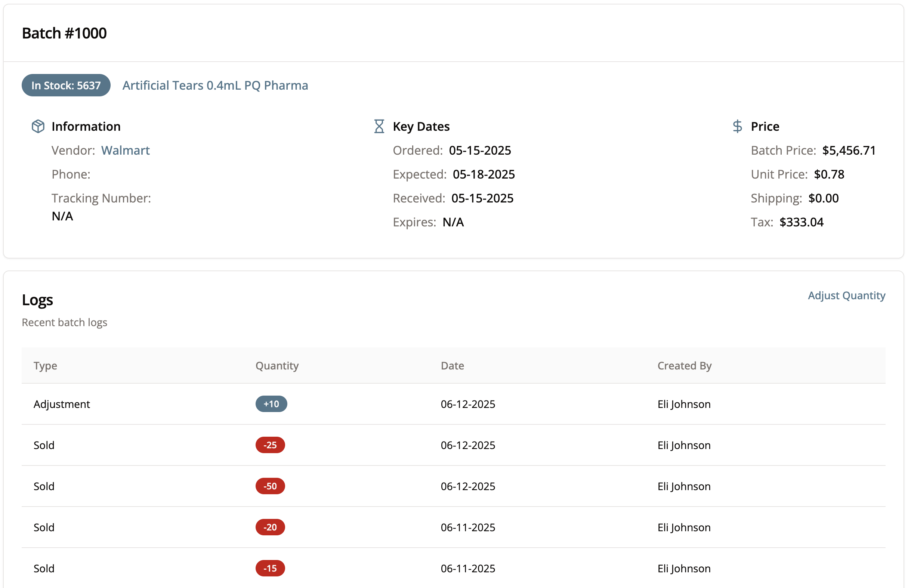The width and height of the screenshot is (908, 588).
Task: Click the -25 quantity badge
Action: click(270, 445)
